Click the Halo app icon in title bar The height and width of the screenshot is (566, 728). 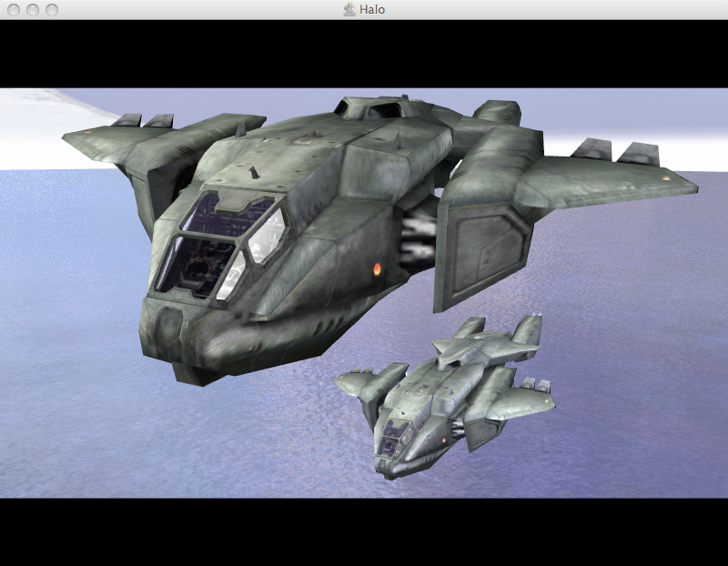coord(349,9)
